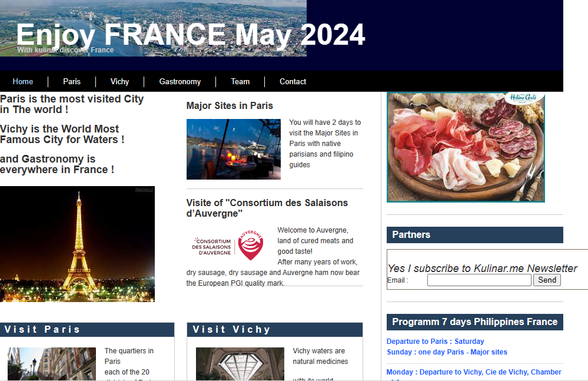
Task: Open Monday Departure to Vichy link
Action: 474,372
